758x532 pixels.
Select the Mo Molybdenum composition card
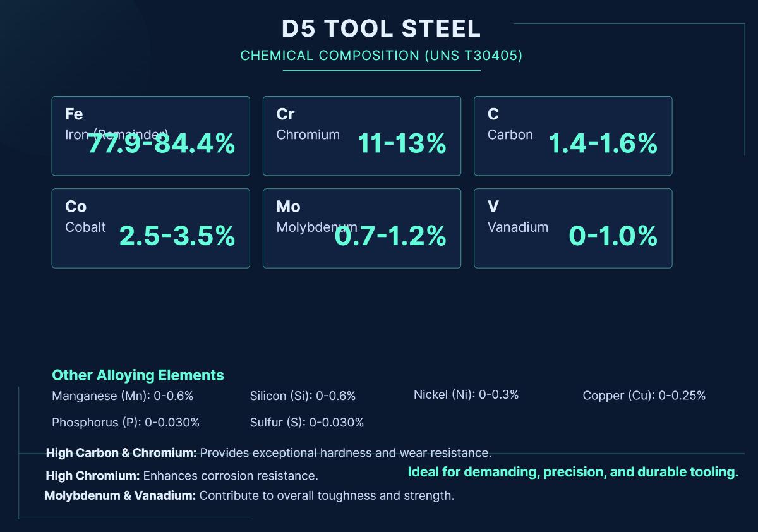(x=361, y=228)
